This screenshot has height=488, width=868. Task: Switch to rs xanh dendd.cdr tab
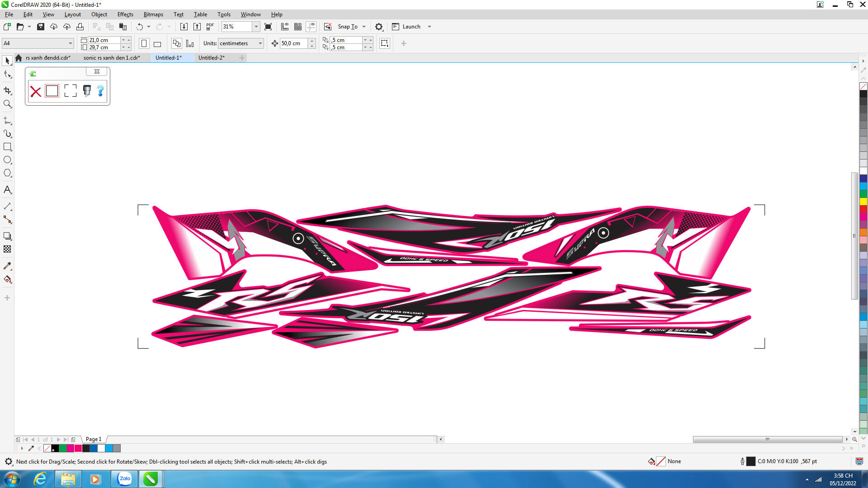(x=48, y=58)
